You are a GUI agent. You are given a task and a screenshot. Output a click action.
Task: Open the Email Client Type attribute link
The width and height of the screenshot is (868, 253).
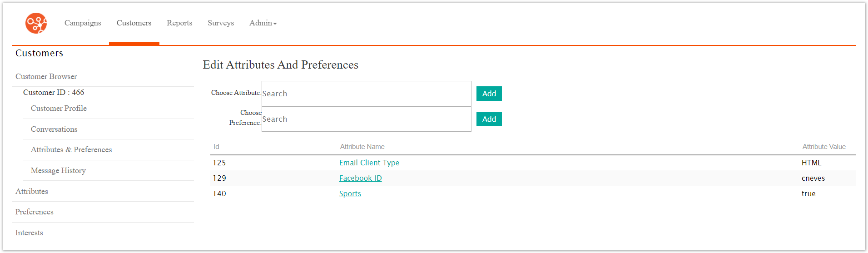click(369, 163)
